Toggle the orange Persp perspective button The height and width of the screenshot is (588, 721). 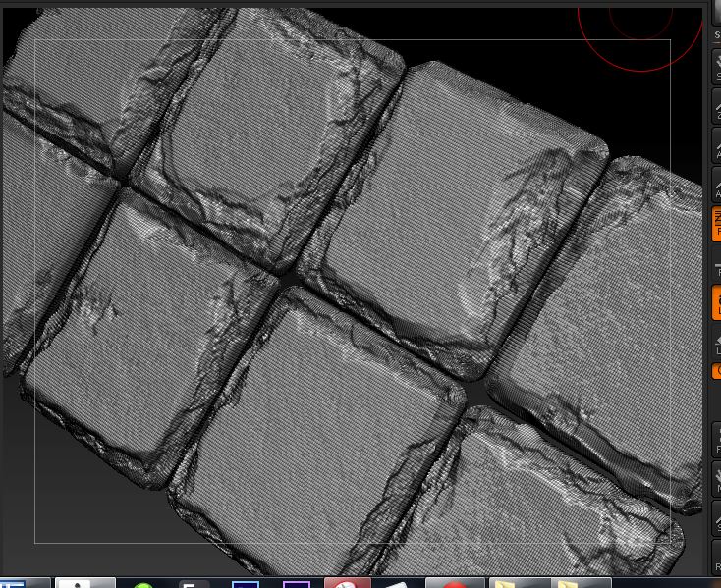[716, 224]
